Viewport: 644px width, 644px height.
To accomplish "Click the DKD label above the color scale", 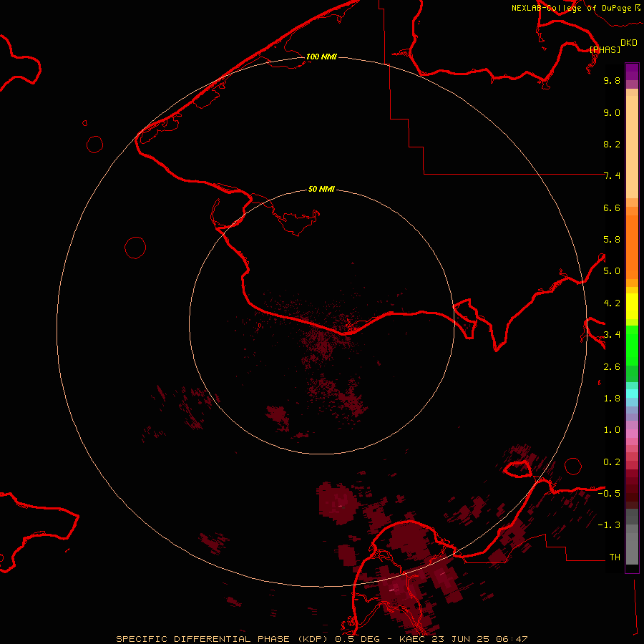I will click(x=629, y=43).
